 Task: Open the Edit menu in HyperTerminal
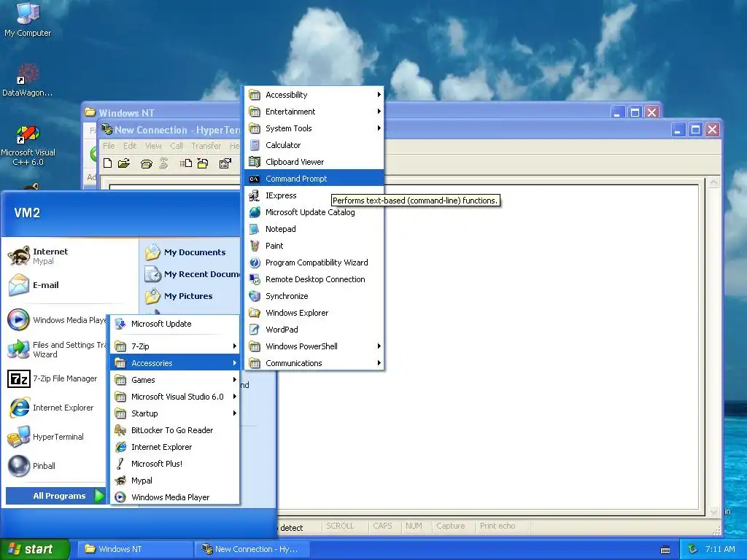click(130, 146)
